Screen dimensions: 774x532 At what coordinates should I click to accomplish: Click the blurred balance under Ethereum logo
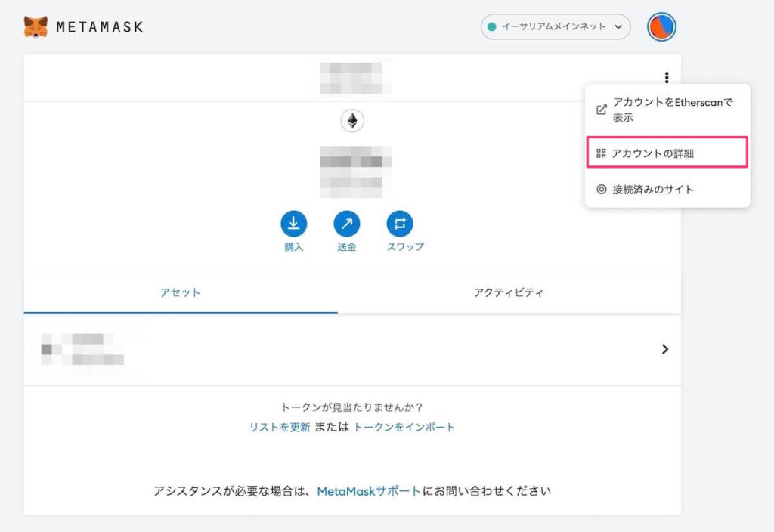pyautogui.click(x=355, y=172)
